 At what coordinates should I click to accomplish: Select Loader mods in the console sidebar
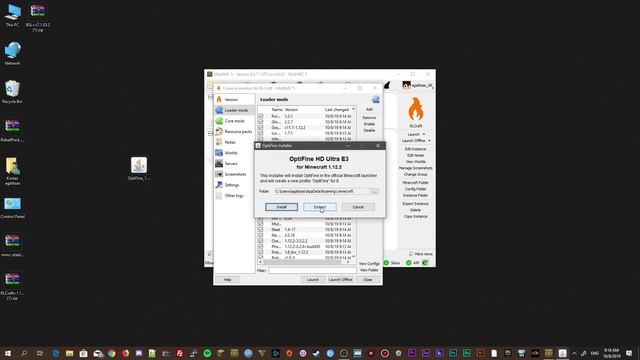[235, 110]
